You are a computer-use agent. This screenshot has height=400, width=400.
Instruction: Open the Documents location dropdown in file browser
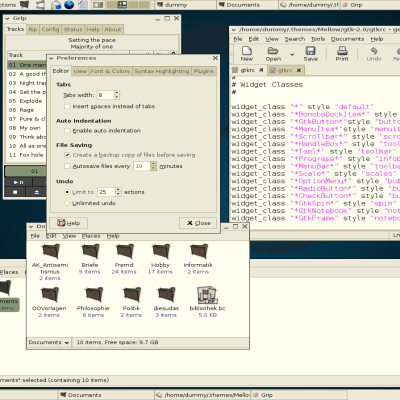point(49,342)
